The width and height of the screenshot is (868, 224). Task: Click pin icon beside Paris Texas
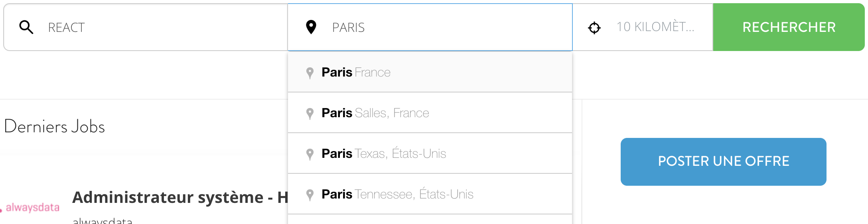click(310, 154)
